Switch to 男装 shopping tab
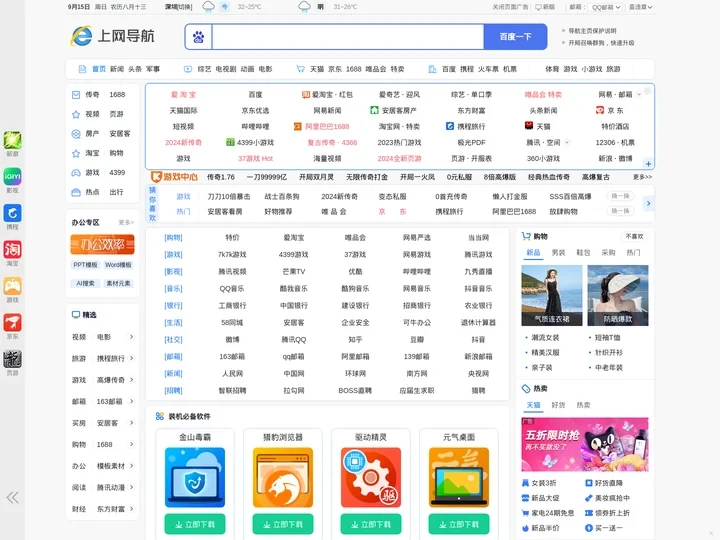The width and height of the screenshot is (720, 540). pos(558,253)
